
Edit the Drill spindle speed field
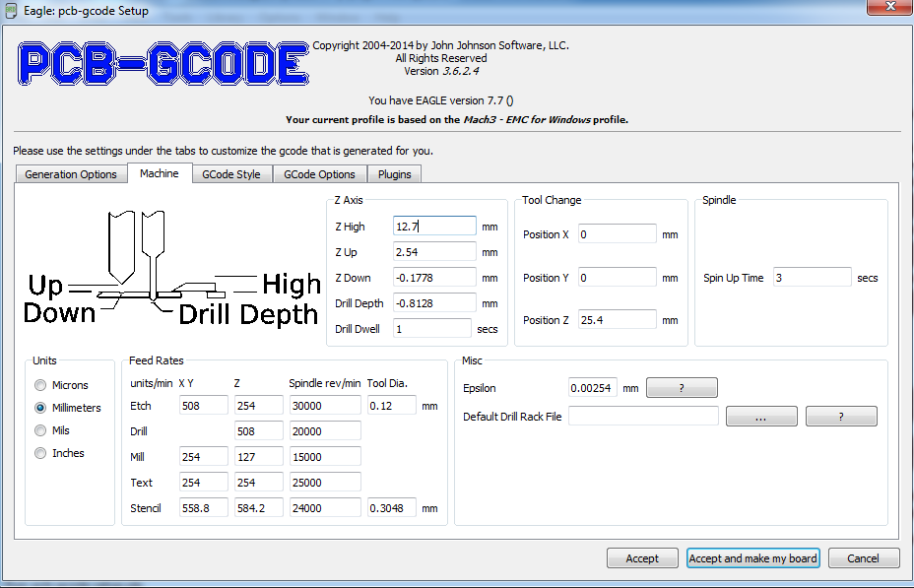[x=325, y=431]
